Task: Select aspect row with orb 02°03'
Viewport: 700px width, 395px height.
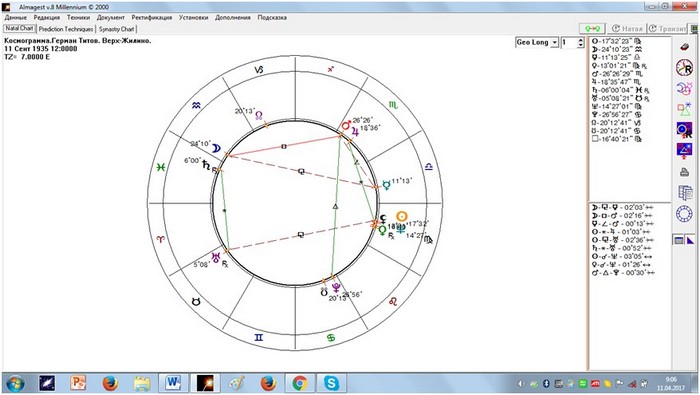Action: click(622, 208)
